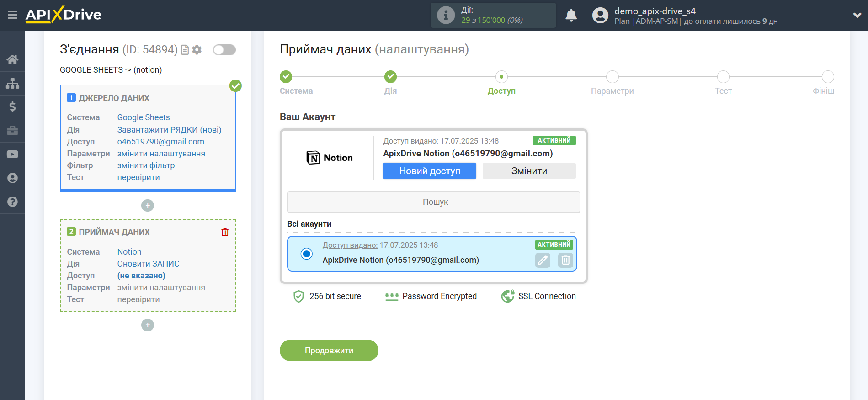Go to the Фініш step

click(828, 77)
